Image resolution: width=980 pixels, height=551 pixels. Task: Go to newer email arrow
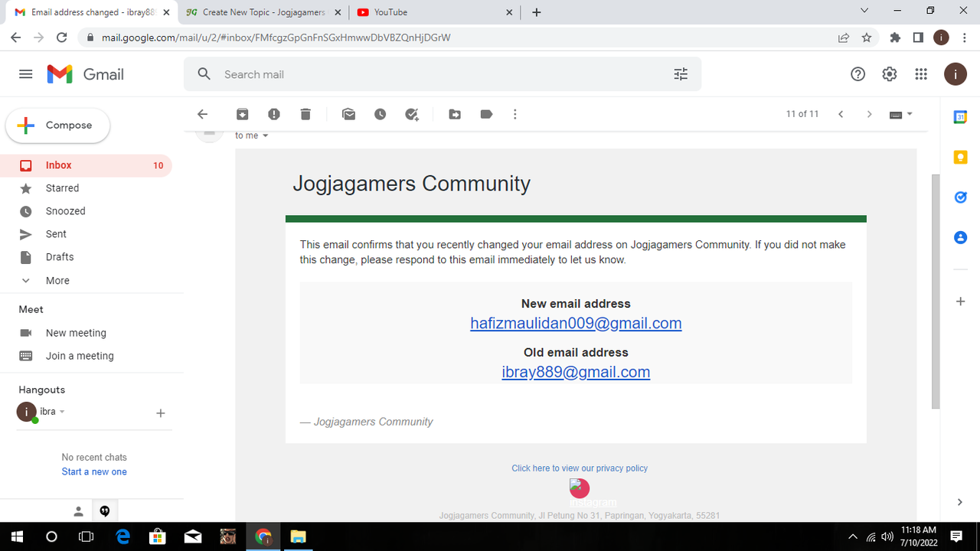841,114
